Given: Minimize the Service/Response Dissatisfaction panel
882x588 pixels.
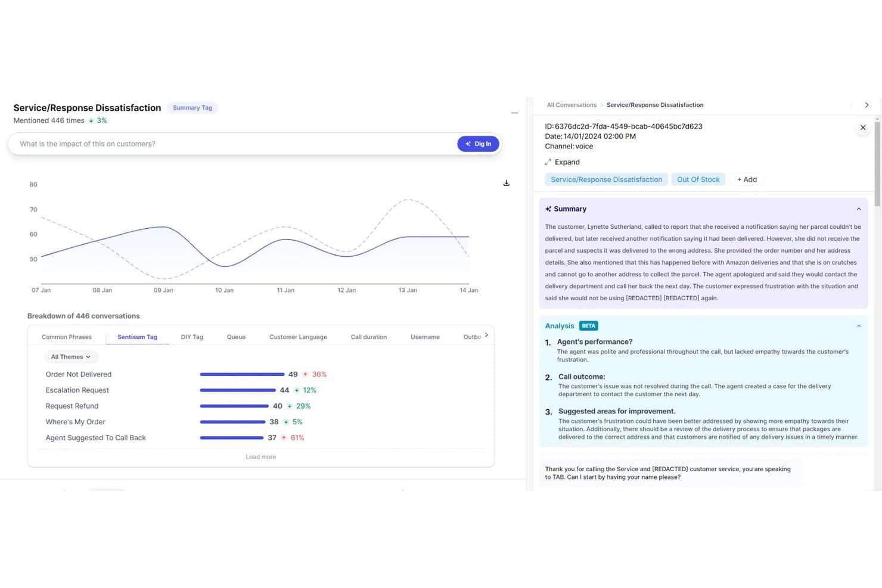Looking at the screenshot, I should tap(514, 113).
